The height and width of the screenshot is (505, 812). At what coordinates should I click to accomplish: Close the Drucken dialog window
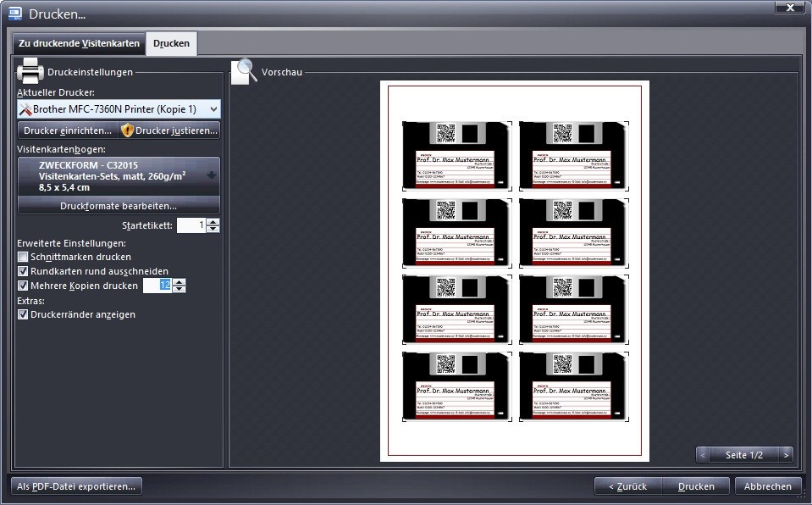pyautogui.click(x=790, y=8)
